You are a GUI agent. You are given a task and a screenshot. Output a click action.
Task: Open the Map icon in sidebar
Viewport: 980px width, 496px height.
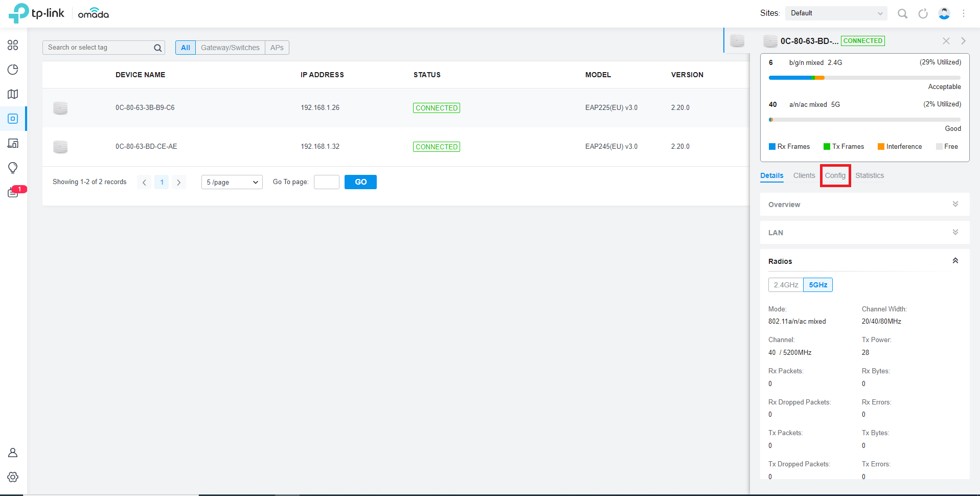coord(13,94)
